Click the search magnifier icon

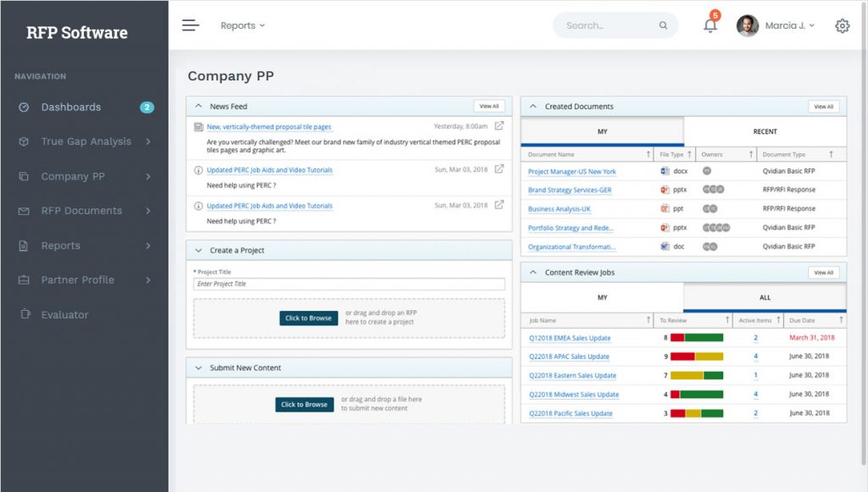pos(663,25)
